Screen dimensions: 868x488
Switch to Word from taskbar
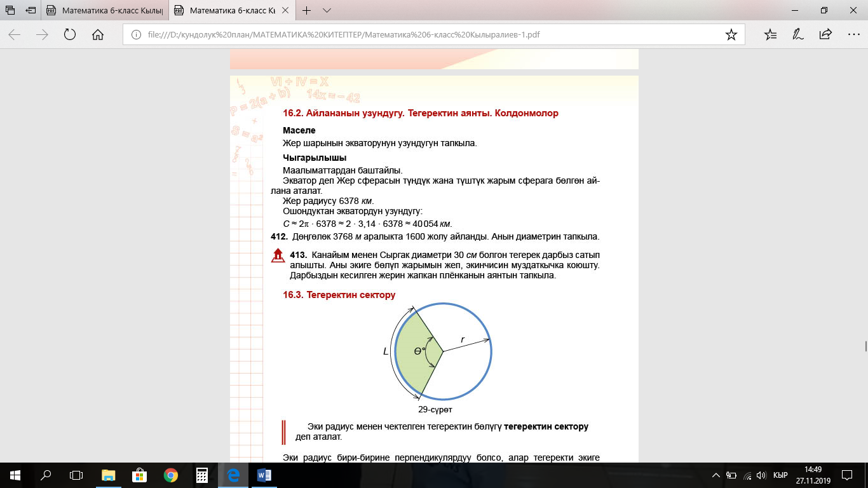[x=264, y=475]
